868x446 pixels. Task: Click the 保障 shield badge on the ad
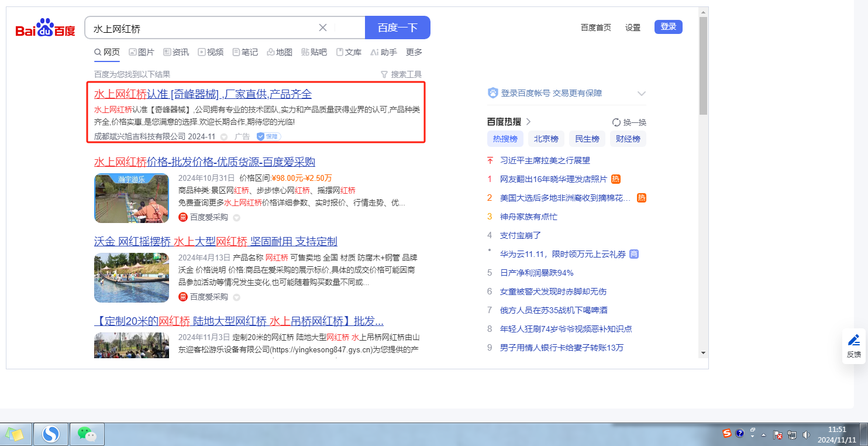(x=268, y=136)
